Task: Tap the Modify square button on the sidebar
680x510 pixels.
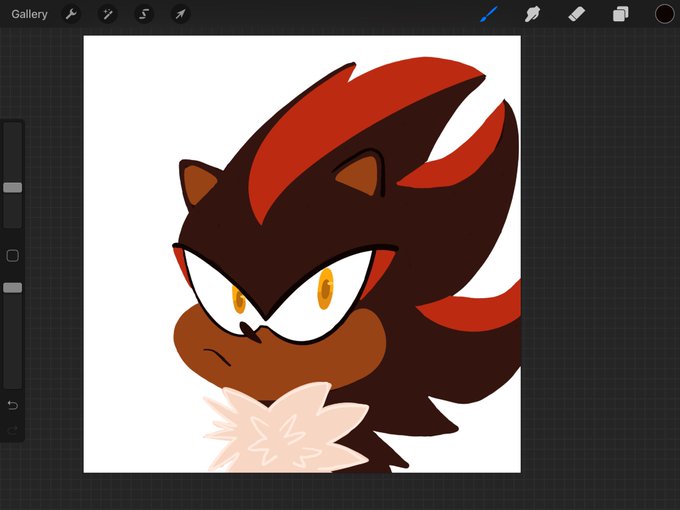Action: click(13, 255)
